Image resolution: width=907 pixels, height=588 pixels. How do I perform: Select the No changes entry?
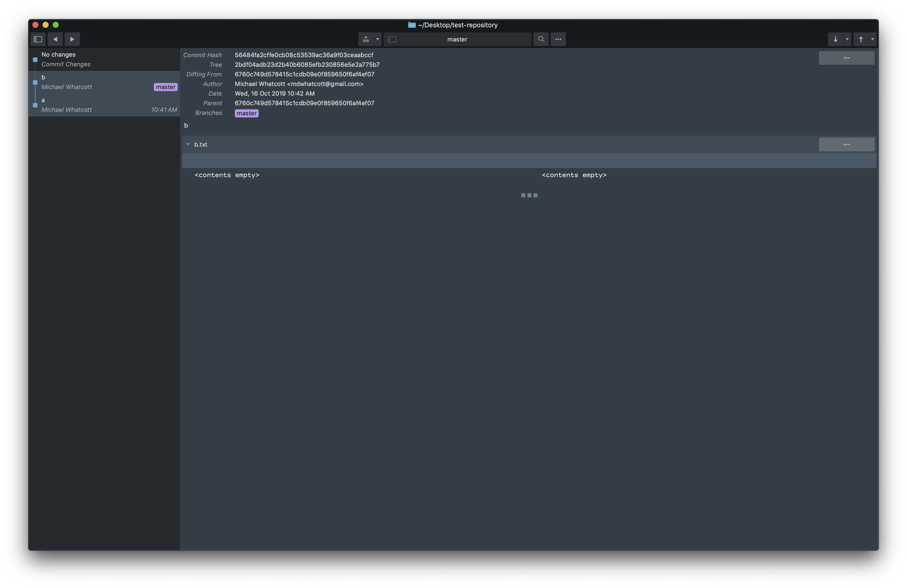coord(104,59)
